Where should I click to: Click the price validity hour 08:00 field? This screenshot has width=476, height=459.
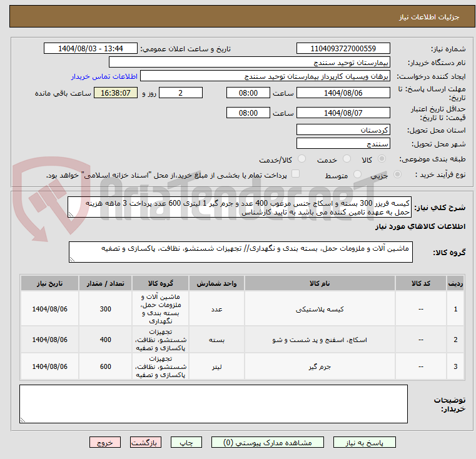[248, 113]
